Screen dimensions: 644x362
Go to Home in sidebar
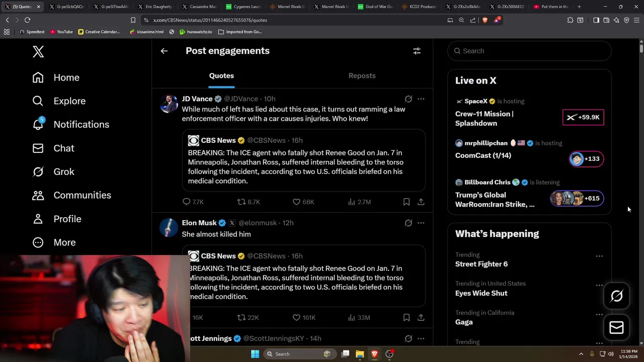(56, 77)
